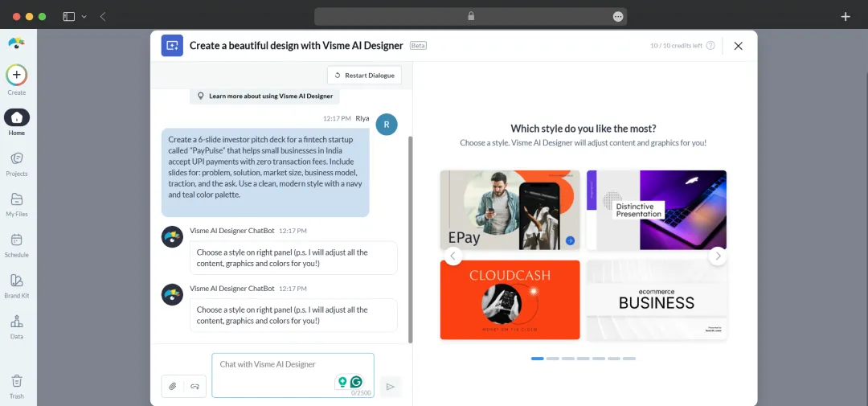868x406 pixels.
Task: Click the lightbulb suggestion icon in chat box
Action: click(342, 382)
